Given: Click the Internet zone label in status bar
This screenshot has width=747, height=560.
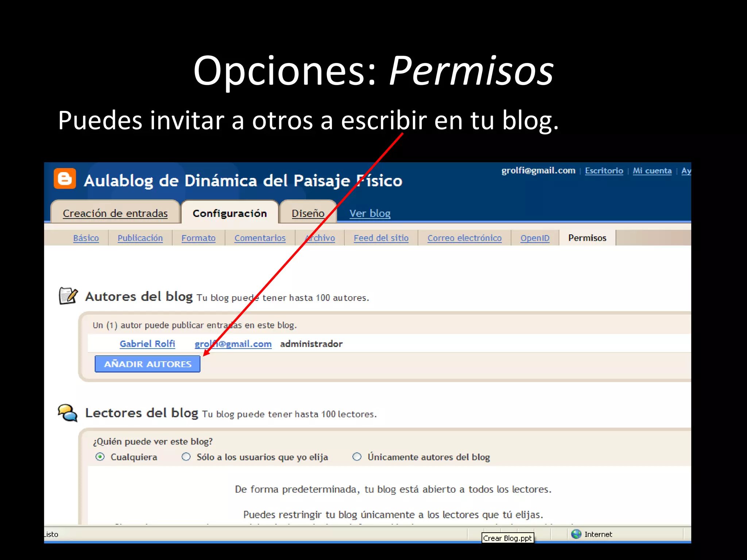Looking at the screenshot, I should [598, 534].
